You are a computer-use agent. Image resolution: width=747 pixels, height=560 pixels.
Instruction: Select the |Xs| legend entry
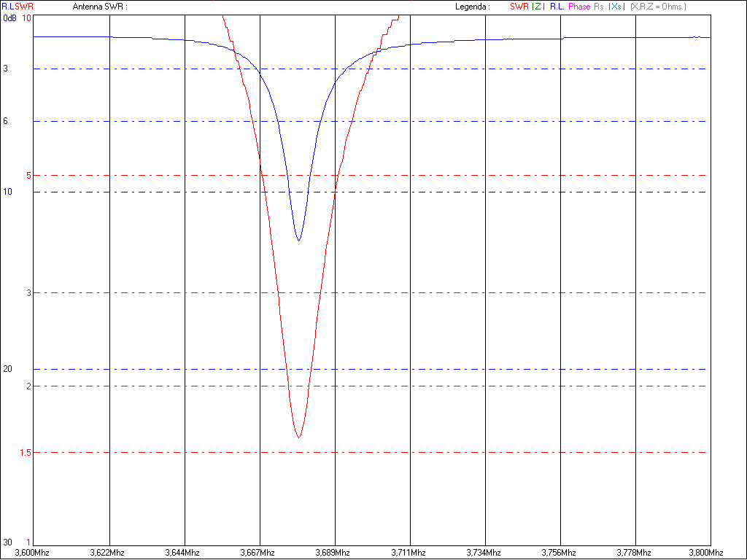616,7
